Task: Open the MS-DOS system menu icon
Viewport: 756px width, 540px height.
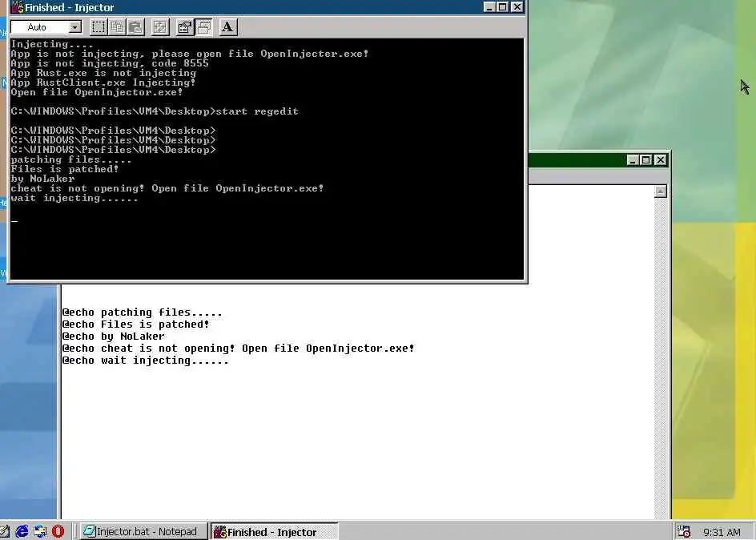Action: point(17,7)
